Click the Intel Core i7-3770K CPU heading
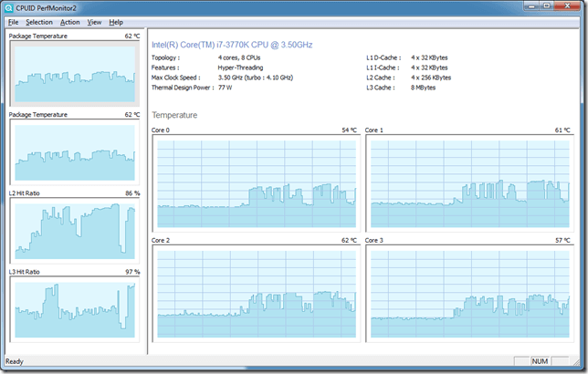This screenshot has width=588, height=374. [232, 45]
